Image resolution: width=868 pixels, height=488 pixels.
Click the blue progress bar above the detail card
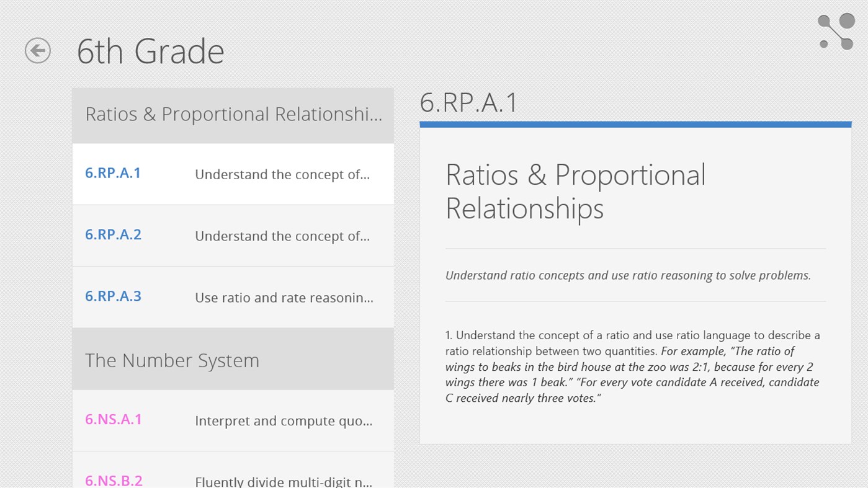click(635, 123)
